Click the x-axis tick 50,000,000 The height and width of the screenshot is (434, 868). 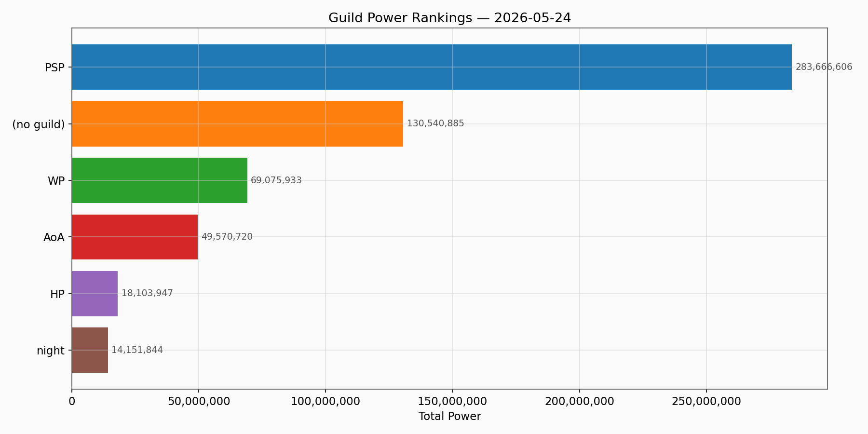click(x=199, y=401)
